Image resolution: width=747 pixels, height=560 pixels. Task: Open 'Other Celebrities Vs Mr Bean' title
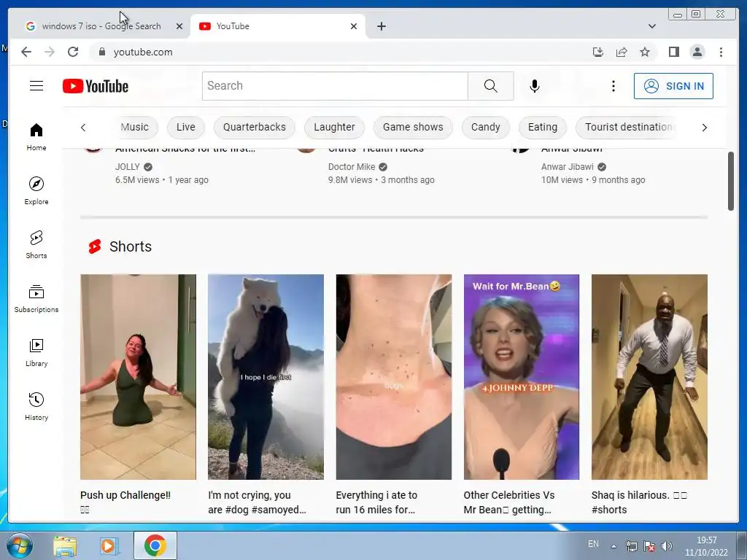(508, 502)
